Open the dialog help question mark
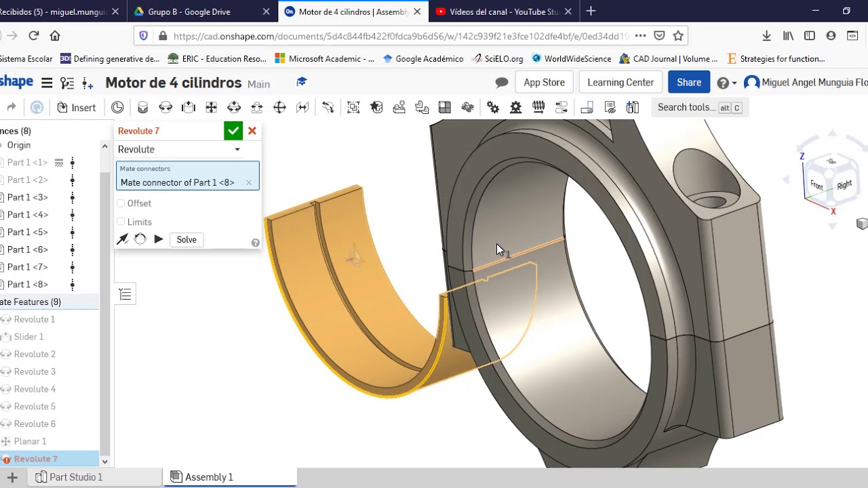868x488 pixels. point(256,243)
